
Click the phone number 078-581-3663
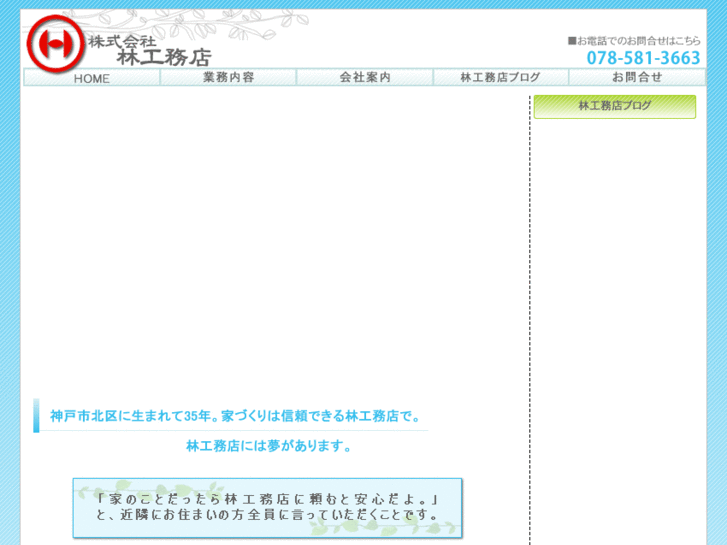(644, 58)
